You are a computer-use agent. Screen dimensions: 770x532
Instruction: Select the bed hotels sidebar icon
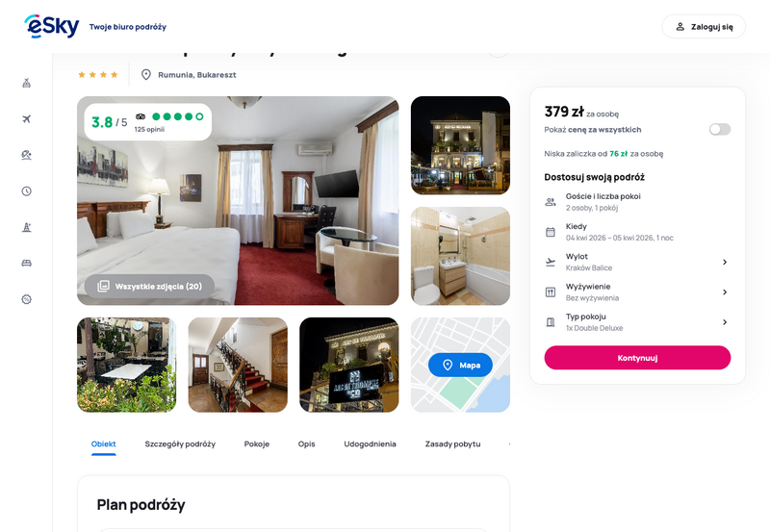27,263
